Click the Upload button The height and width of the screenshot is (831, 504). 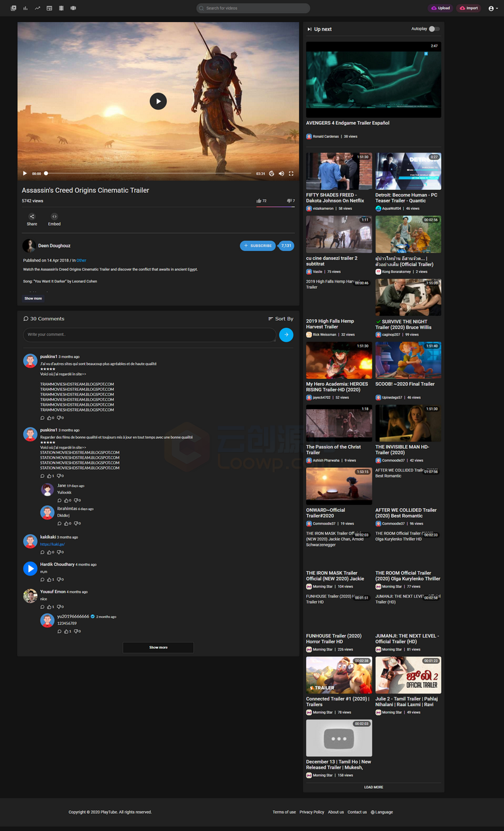click(x=440, y=8)
